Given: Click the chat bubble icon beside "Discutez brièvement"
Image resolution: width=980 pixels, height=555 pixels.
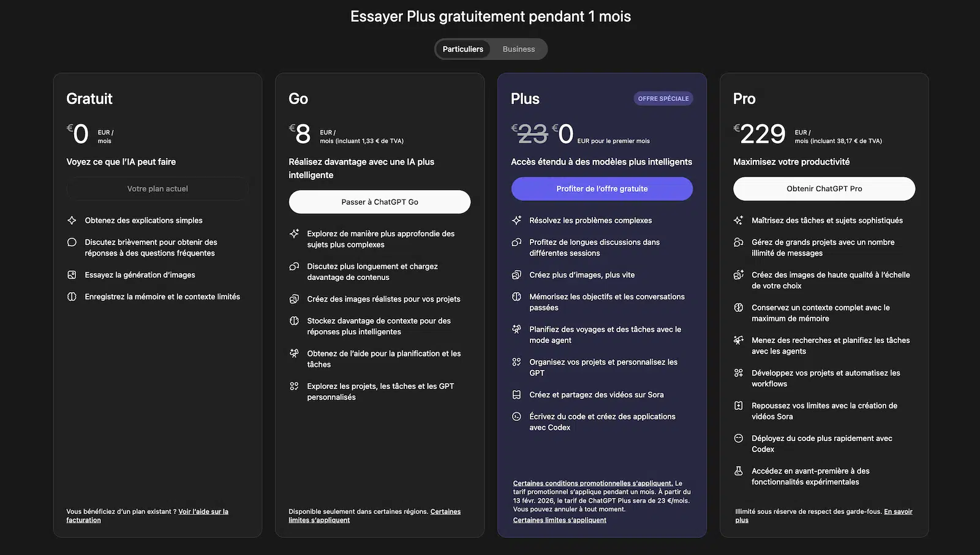Looking at the screenshot, I should (x=72, y=242).
